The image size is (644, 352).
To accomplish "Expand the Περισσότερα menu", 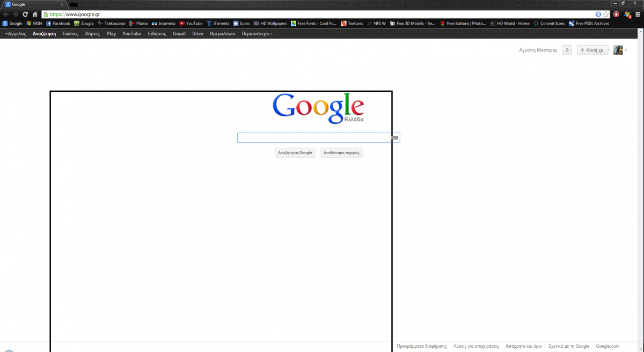I will [x=257, y=34].
